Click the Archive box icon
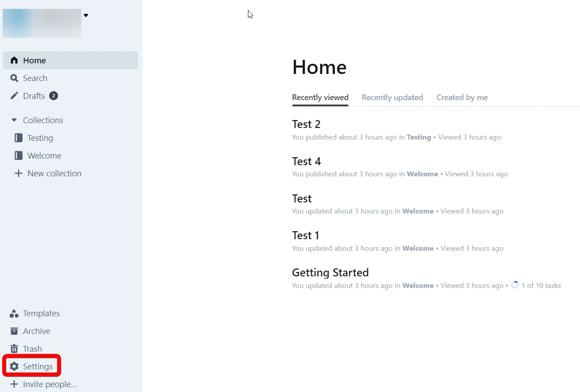The height and width of the screenshot is (392, 580). (14, 331)
